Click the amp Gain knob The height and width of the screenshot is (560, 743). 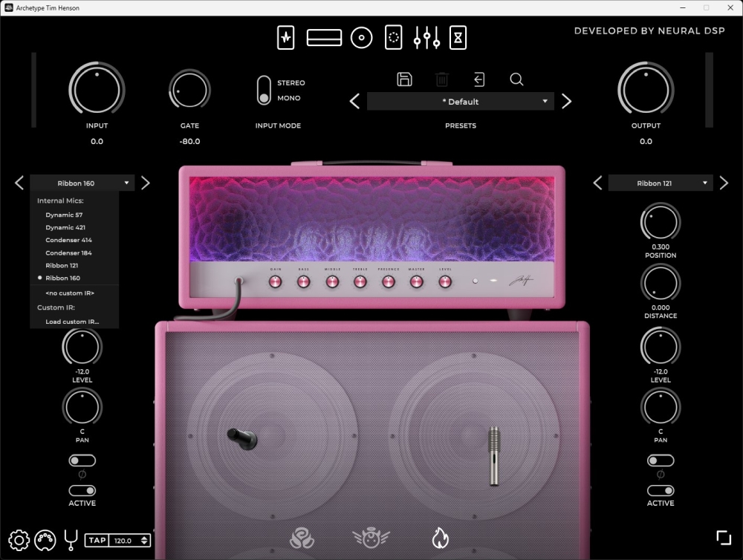[276, 282]
